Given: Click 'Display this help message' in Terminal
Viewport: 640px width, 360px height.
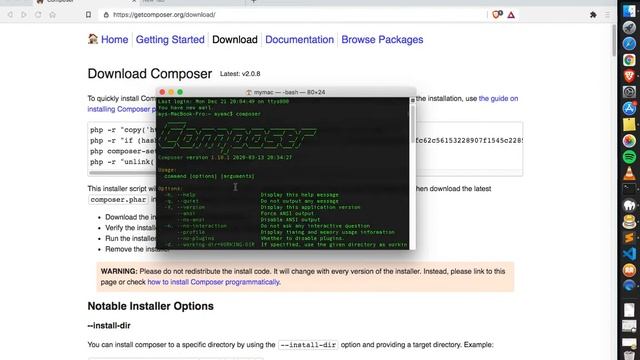Looking at the screenshot, I should point(300,195).
